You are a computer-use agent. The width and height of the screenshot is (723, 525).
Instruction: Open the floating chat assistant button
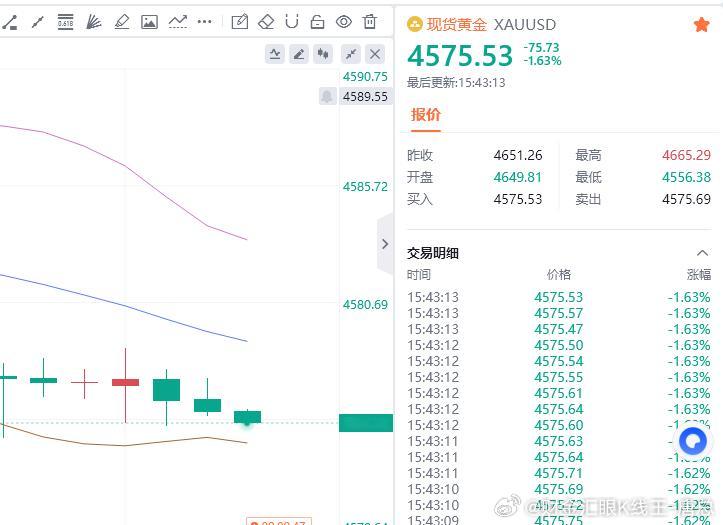tap(693, 441)
